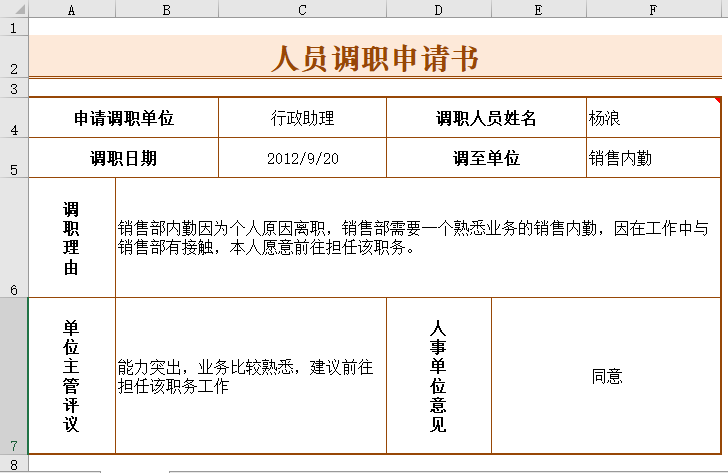Select row 4 header
728x473 pixels.
(14, 118)
